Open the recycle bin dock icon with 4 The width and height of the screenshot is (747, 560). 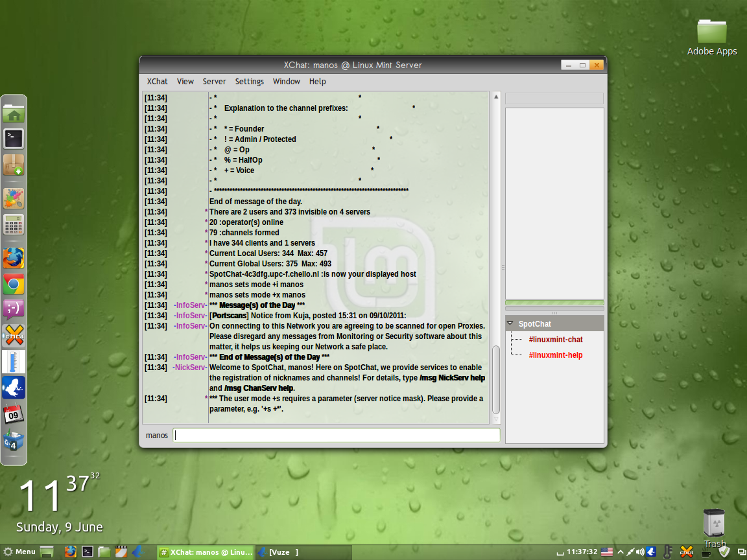coord(14,439)
